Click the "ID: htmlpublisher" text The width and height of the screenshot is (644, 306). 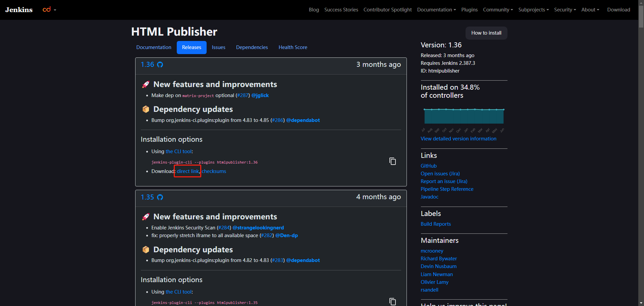440,71
